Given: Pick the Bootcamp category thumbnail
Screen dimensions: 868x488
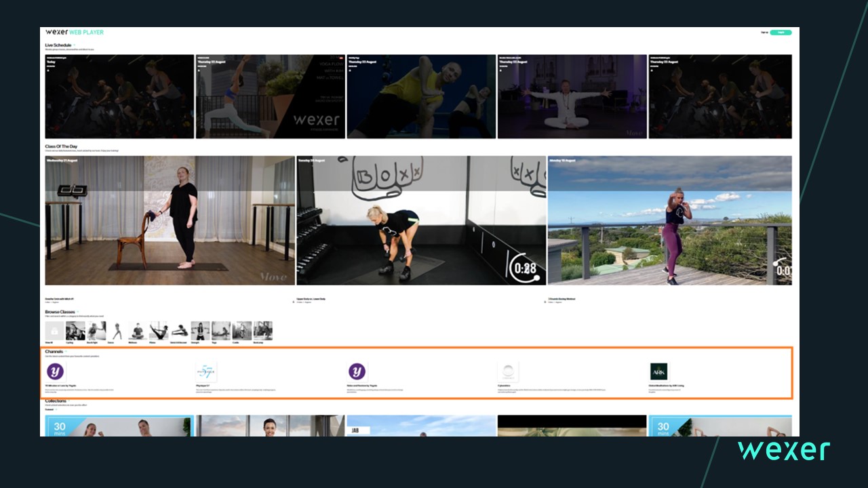Looking at the screenshot, I should [x=262, y=331].
